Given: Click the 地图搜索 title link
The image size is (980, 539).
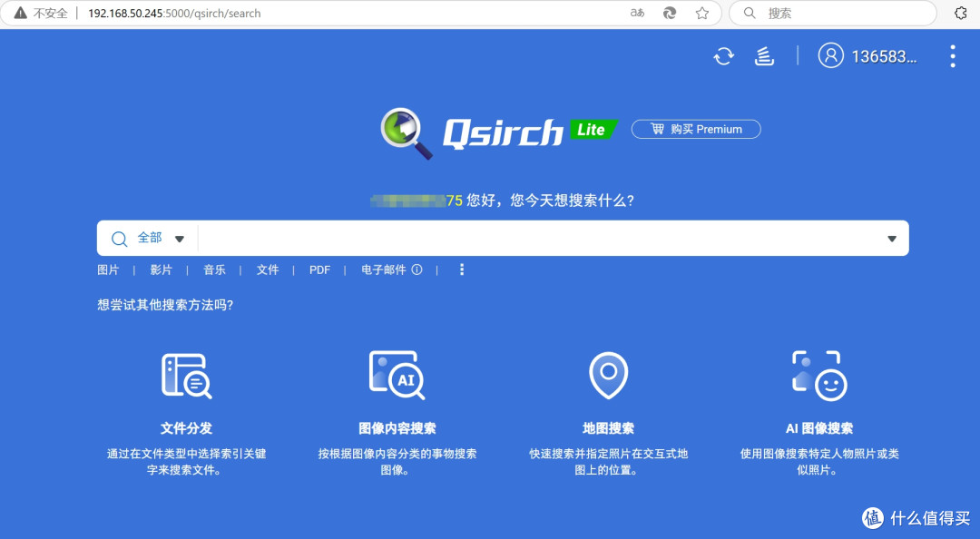Looking at the screenshot, I should click(608, 428).
